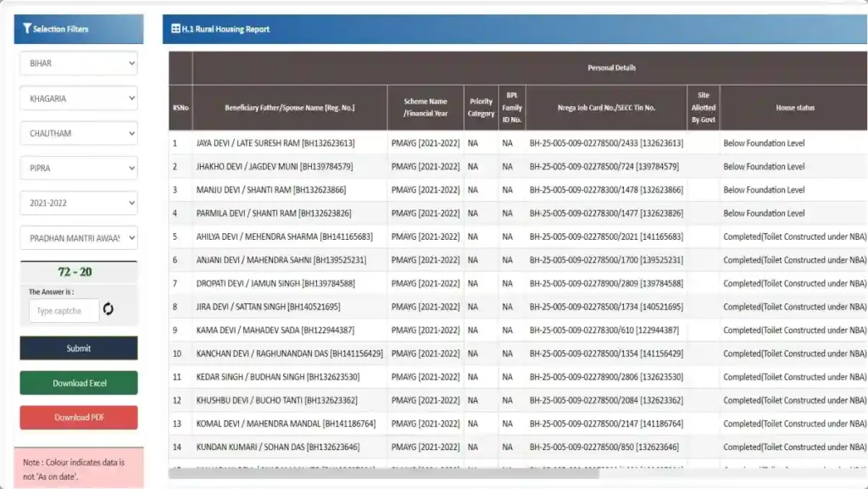The width and height of the screenshot is (868, 489).
Task: Click job card BH-25-005-009-02278500/850 [132623646]
Action: coord(604,447)
